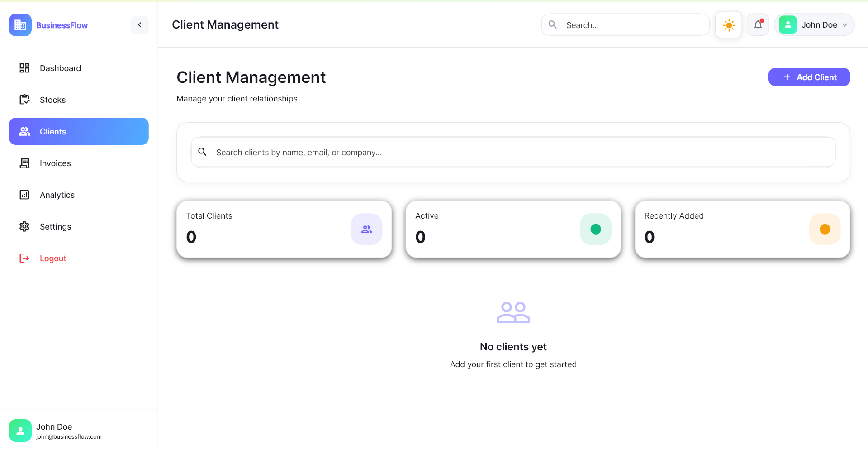Click the Clients people icon in sidebar
Screen dimensions: 868x450
tap(24, 131)
